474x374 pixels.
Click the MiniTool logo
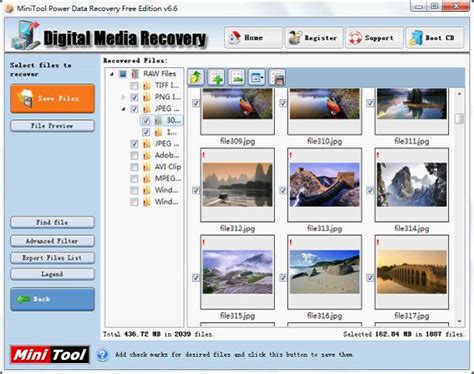(x=50, y=354)
